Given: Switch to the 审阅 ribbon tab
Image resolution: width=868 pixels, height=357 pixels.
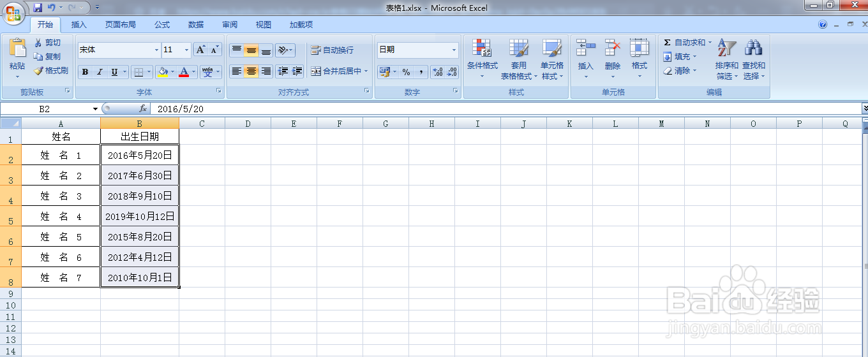Looking at the screenshot, I should pos(230,25).
